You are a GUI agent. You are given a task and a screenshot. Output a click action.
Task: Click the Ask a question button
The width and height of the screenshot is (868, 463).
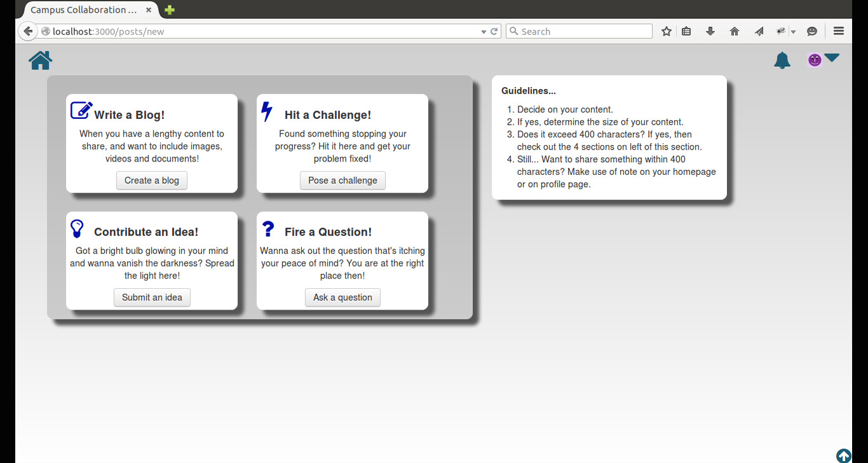pyautogui.click(x=342, y=298)
